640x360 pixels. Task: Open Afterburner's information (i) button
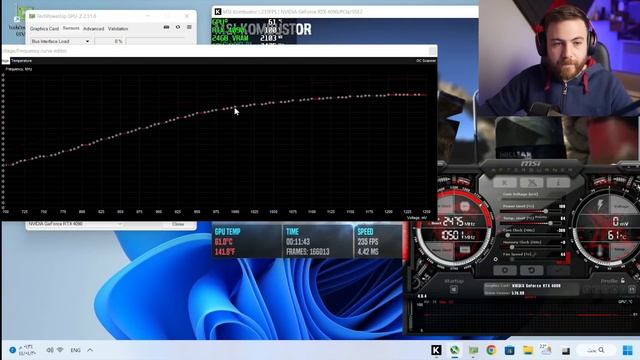(558, 182)
